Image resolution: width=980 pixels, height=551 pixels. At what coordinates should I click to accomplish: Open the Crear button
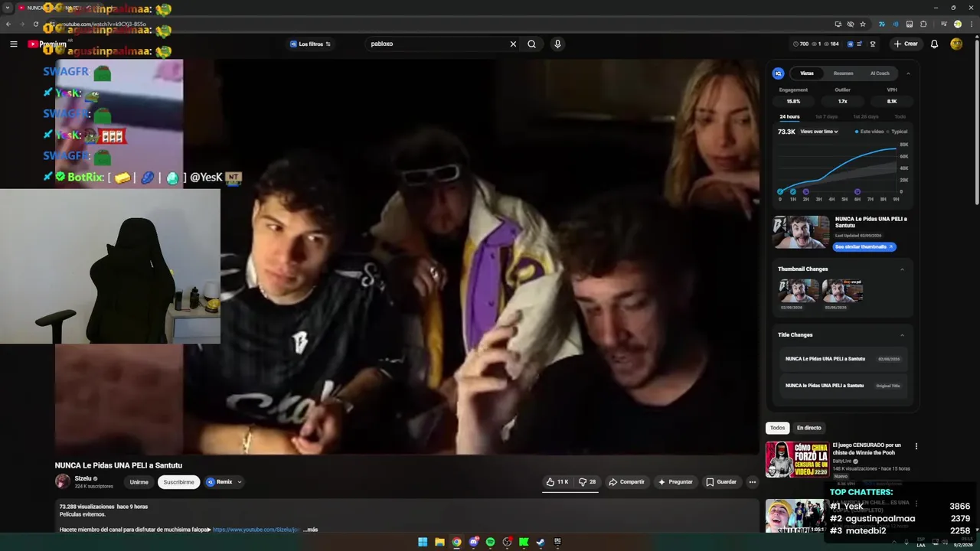[906, 44]
